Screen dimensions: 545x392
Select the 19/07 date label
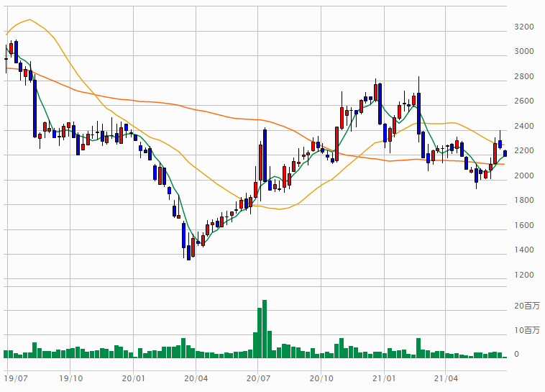16,378
